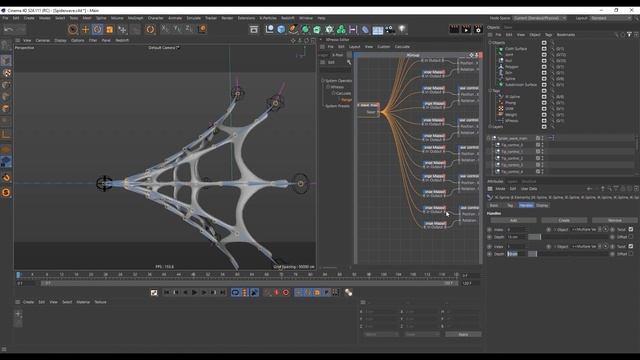Expand System Operators in XPresso tree

[322, 81]
